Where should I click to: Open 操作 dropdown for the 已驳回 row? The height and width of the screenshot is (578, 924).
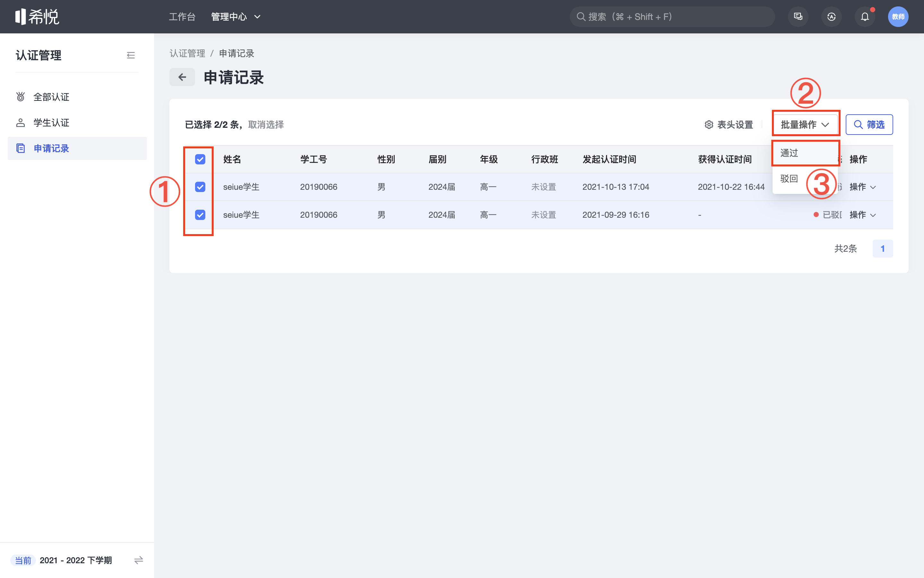tap(862, 215)
